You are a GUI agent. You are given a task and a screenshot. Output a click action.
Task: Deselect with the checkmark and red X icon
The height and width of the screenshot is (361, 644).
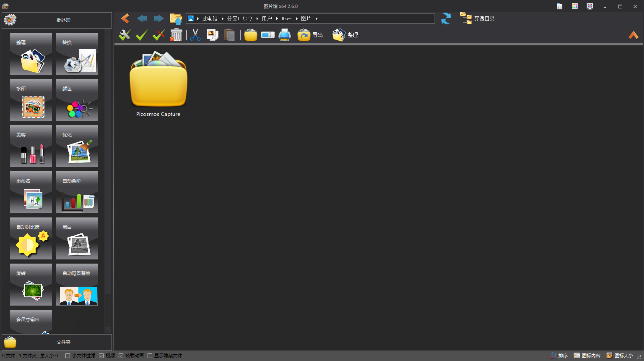point(158,35)
